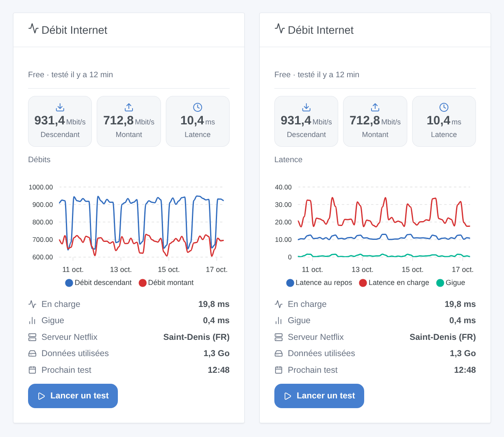
Task: Click the download icon in the left card's Descendant tile
Action: [60, 107]
